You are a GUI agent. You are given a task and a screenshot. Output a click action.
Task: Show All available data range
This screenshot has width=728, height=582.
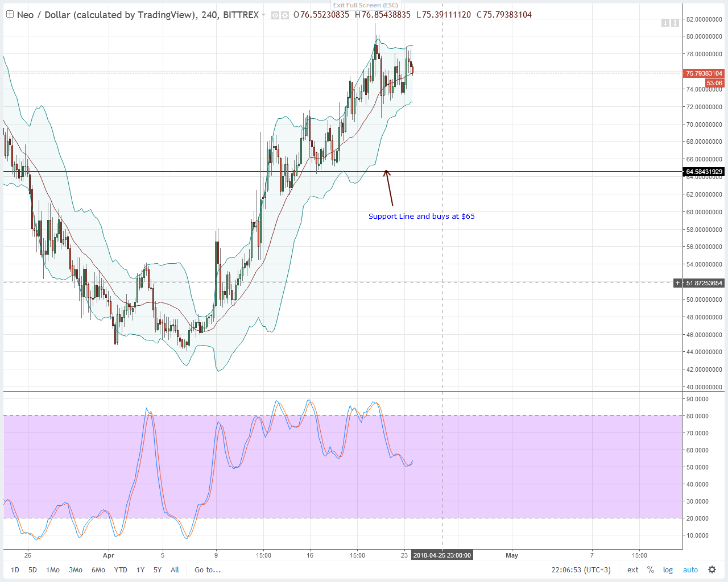[175, 569]
